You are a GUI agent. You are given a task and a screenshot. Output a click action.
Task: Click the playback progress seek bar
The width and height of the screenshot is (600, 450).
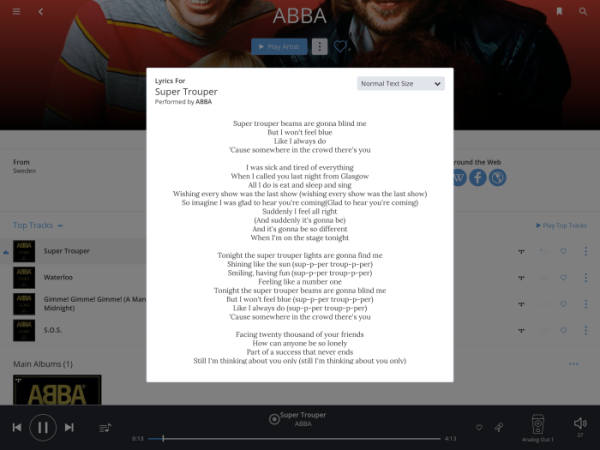pyautogui.click(x=294, y=439)
